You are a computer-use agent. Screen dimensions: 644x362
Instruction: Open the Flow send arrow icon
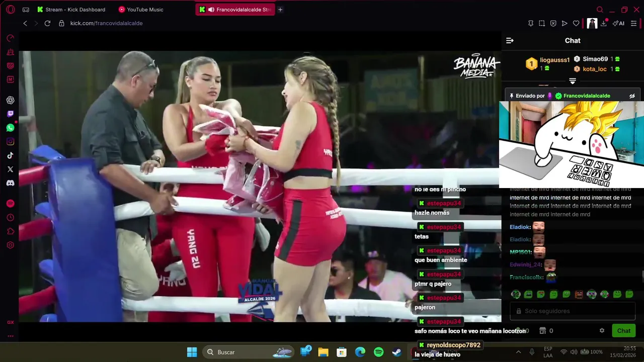coord(565,23)
